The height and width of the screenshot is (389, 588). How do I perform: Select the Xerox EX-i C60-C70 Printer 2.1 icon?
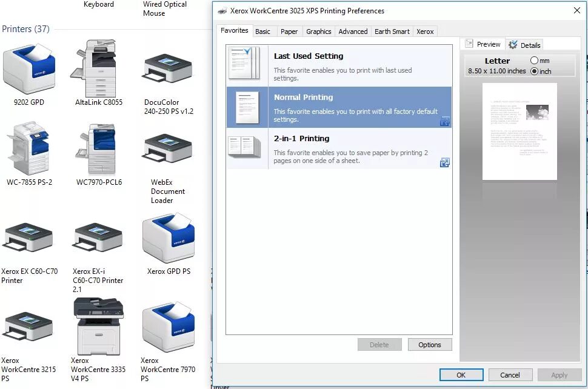(97, 237)
